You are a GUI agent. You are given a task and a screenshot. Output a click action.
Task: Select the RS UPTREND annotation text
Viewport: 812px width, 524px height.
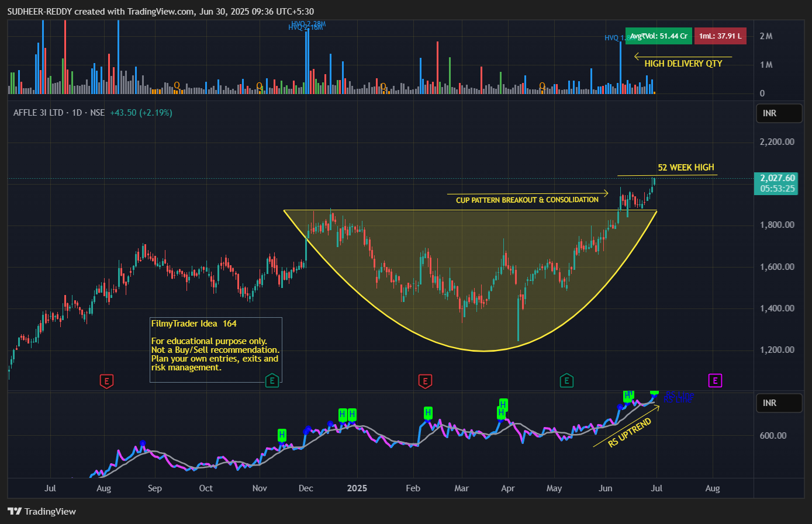(x=630, y=433)
